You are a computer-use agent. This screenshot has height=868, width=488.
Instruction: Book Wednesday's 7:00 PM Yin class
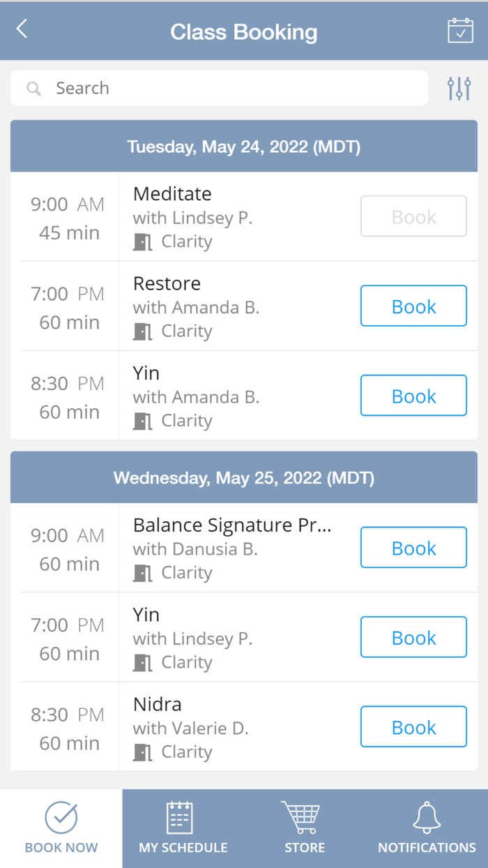click(413, 637)
